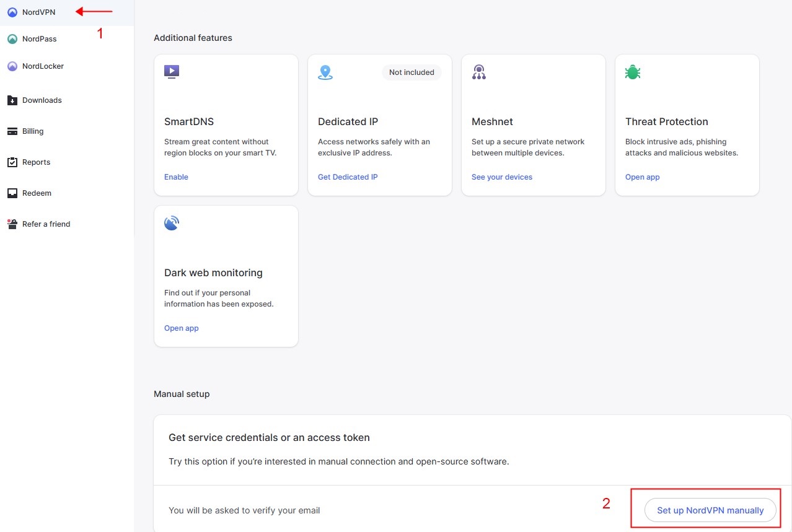
Task: Click the NordVPN logo icon in sidebar
Action: click(x=12, y=12)
